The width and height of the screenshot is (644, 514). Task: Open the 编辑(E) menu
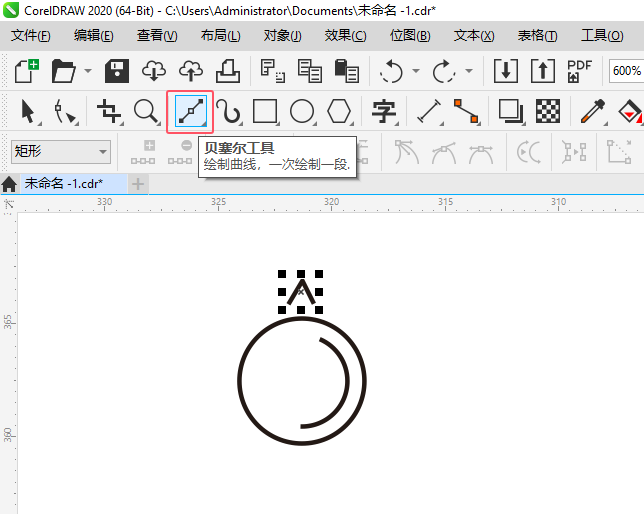tap(93, 36)
